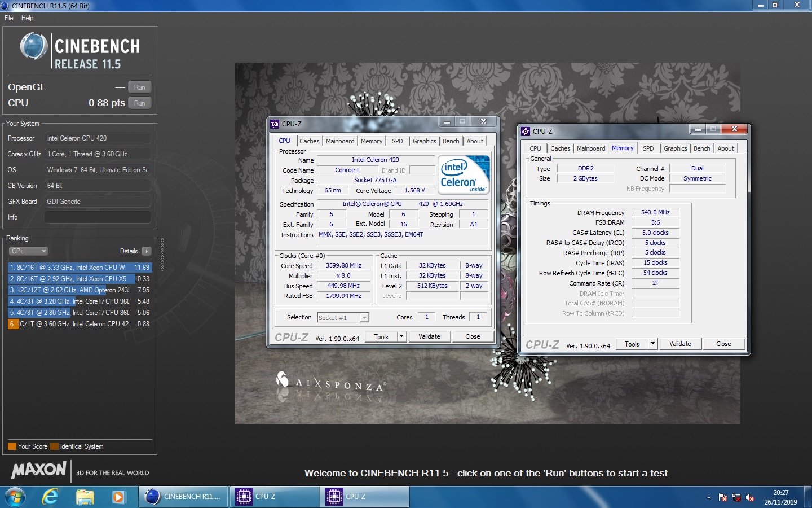Switch to Graphics tab in right CPU-Z
Viewport: 812px width, 508px height.
click(676, 148)
